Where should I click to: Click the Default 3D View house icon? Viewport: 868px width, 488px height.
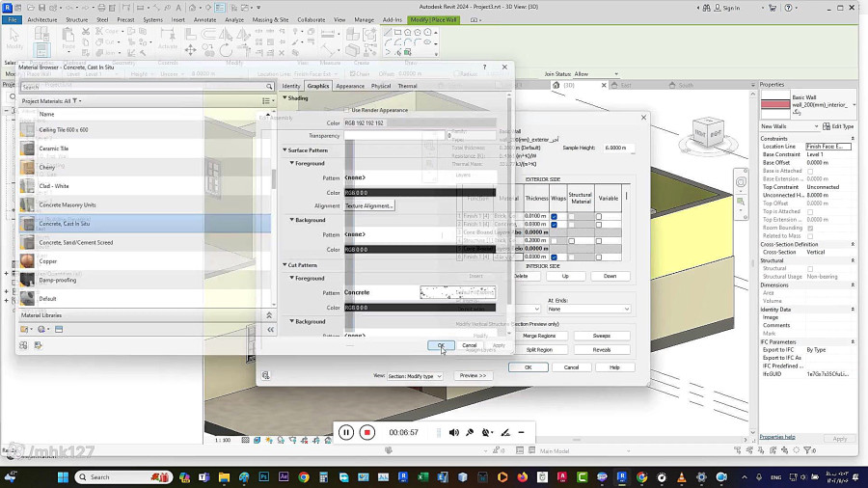[192, 8]
